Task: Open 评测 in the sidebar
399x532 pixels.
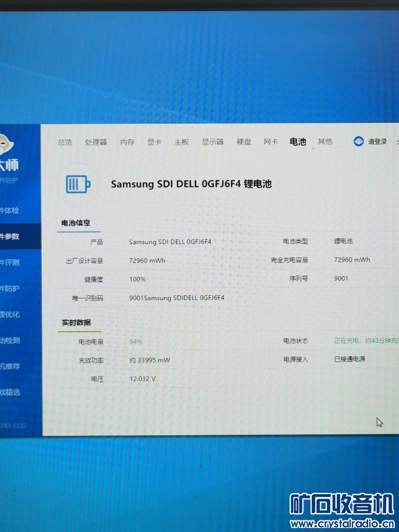Action: [x=10, y=262]
